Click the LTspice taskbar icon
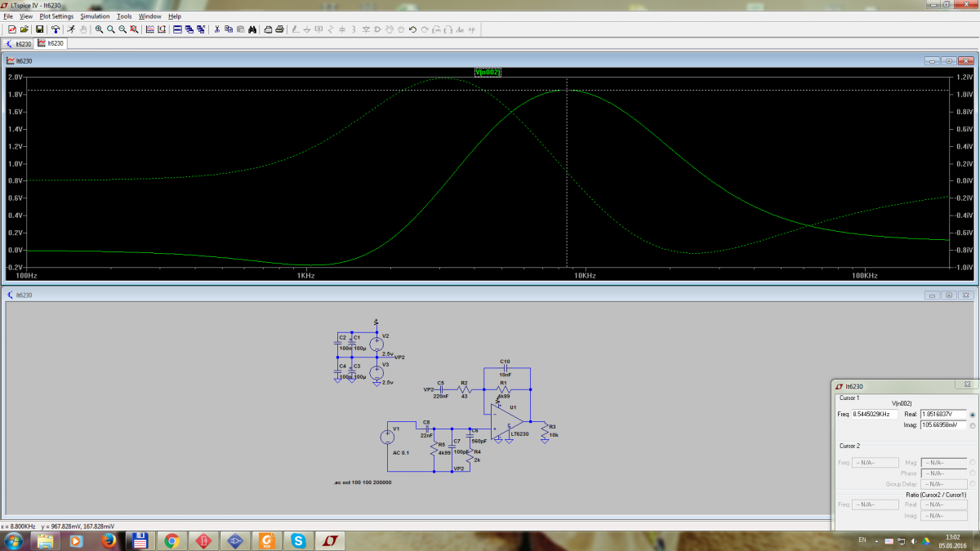 (330, 540)
